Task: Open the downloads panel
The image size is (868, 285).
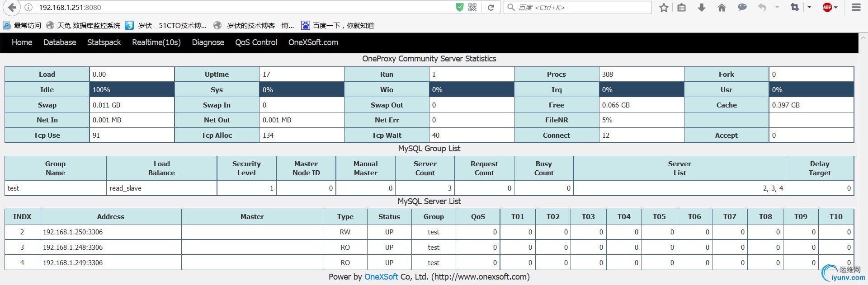Action: [x=702, y=7]
